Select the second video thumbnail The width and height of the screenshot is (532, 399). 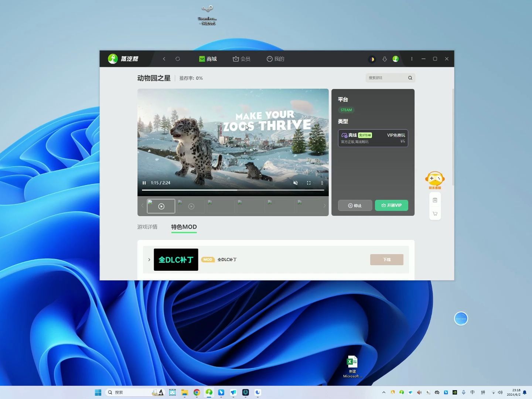[191, 206]
